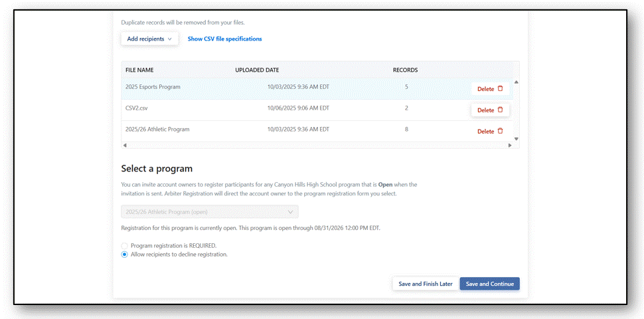Click horizontal scrollbar left arrow

[x=125, y=145]
